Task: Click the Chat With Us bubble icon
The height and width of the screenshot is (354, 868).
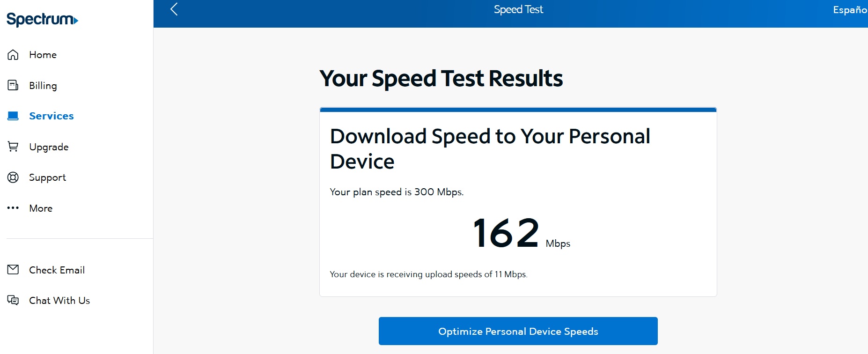Action: coord(13,300)
